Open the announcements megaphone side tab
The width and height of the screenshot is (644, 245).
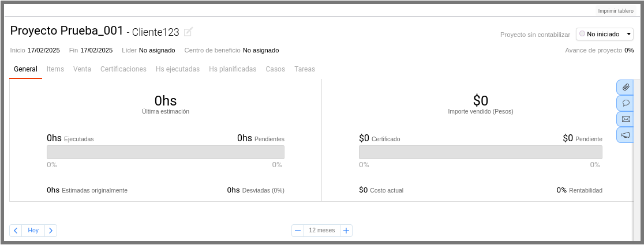(x=626, y=135)
